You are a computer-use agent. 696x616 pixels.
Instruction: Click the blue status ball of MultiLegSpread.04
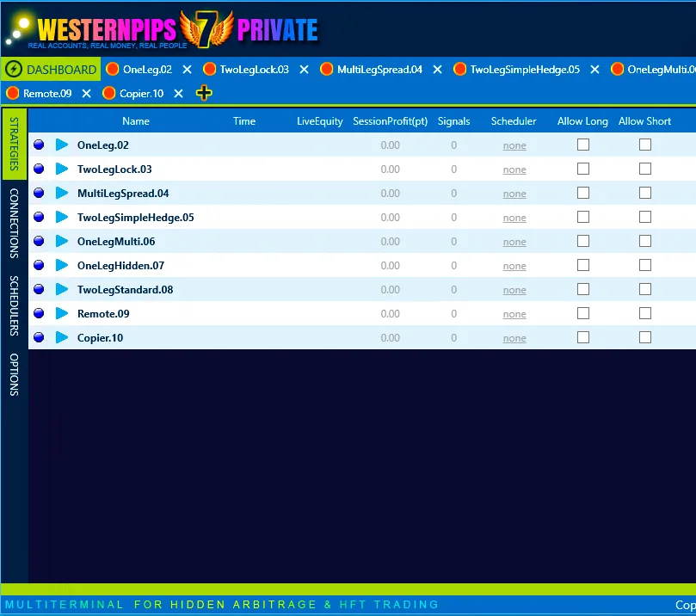point(39,193)
